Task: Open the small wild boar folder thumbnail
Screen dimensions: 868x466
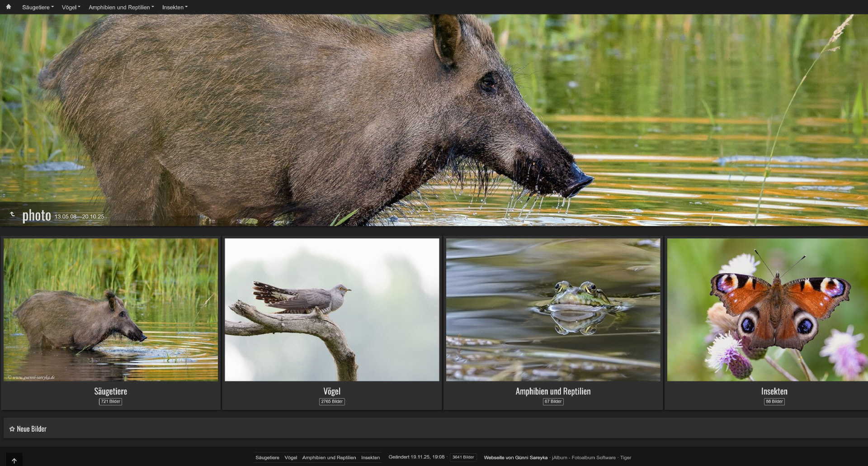Action: (111, 309)
